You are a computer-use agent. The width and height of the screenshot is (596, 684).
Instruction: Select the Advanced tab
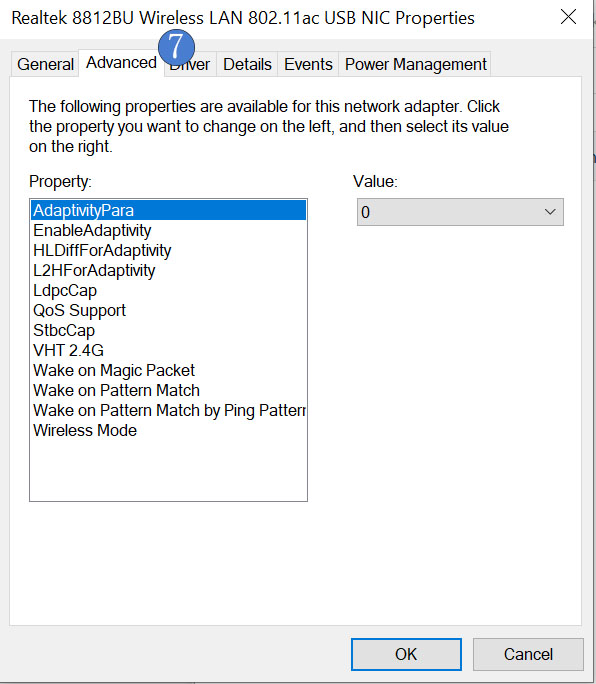[121, 62]
